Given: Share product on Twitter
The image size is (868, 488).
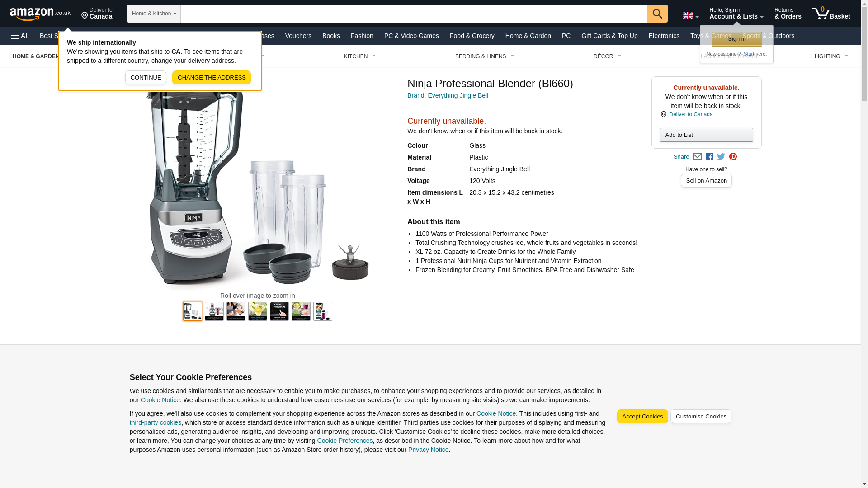Looking at the screenshot, I should pos(721,157).
